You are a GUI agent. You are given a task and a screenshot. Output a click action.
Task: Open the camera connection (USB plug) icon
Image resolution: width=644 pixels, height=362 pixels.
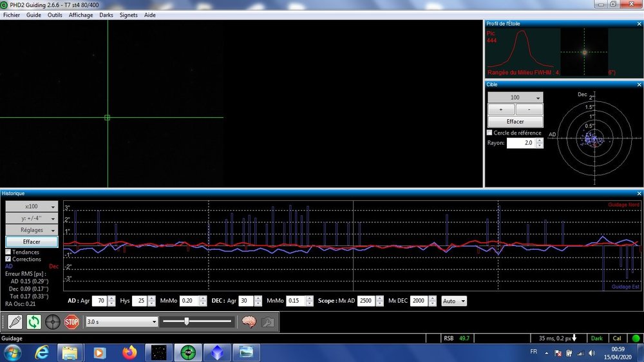point(15,321)
